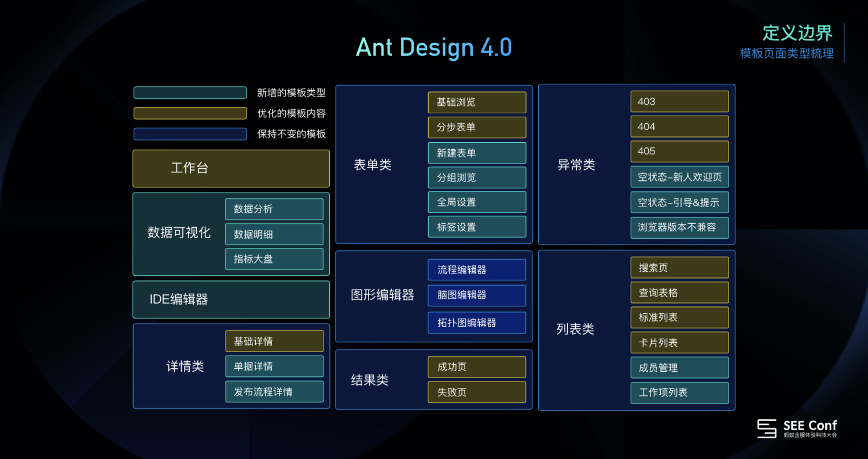Viewport: 868px width, 459px height.
Task: Select the teal legend swatch for 新增的模板类型
Action: point(190,92)
